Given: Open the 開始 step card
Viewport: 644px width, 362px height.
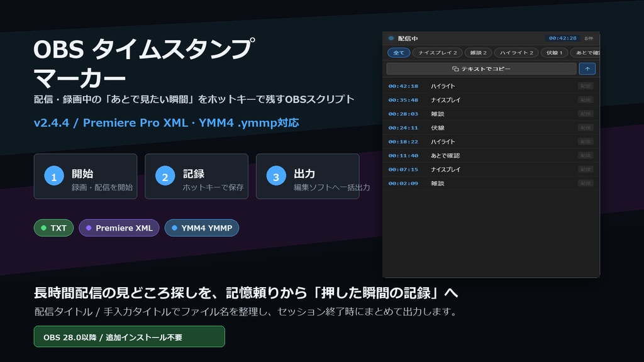Looking at the screenshot, I should [x=86, y=177].
